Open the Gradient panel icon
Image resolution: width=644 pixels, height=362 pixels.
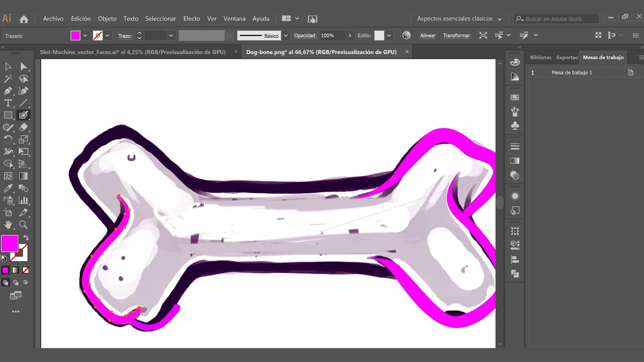pos(515,161)
